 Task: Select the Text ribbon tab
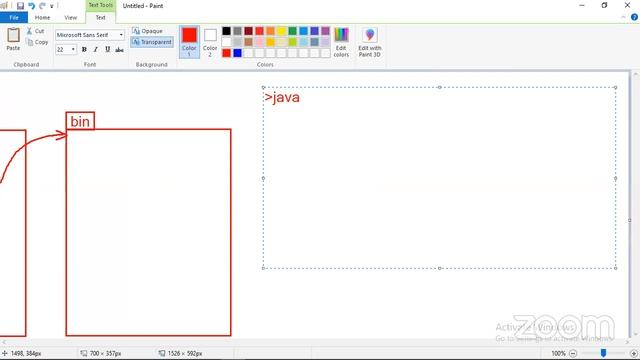(x=100, y=18)
